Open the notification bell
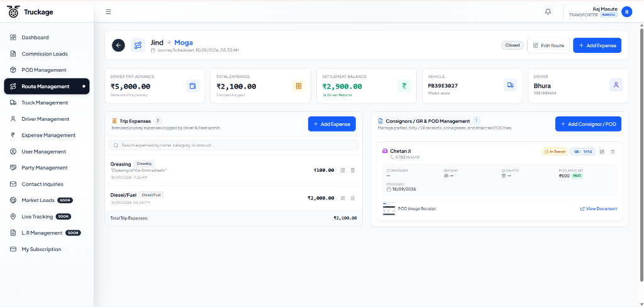The height and width of the screenshot is (307, 644). click(x=548, y=12)
